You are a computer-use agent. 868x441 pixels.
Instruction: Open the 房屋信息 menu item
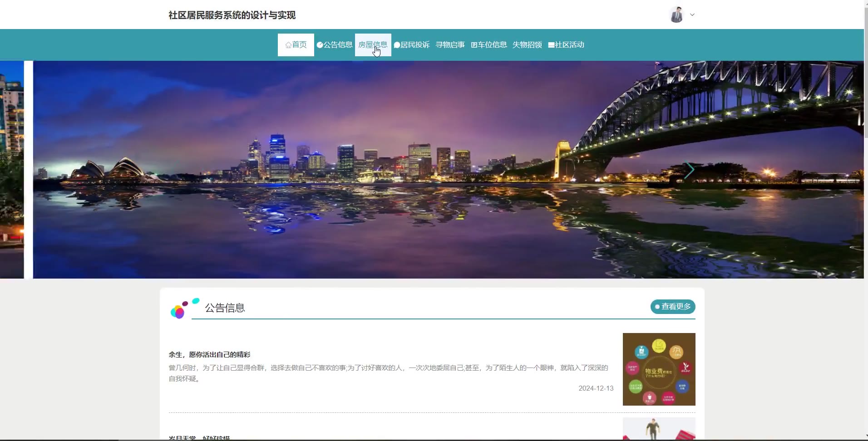click(x=373, y=45)
